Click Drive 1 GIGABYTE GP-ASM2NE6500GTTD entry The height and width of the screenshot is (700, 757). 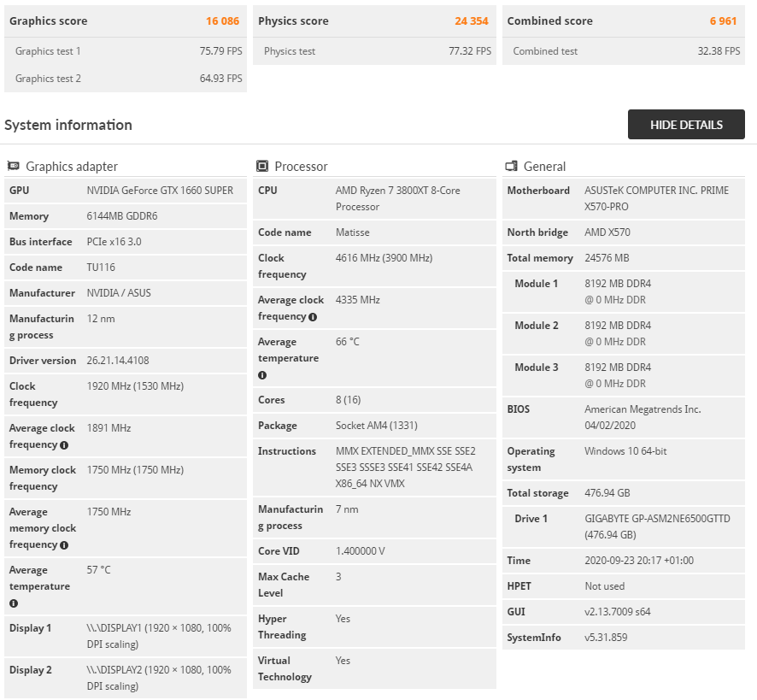(x=623, y=526)
